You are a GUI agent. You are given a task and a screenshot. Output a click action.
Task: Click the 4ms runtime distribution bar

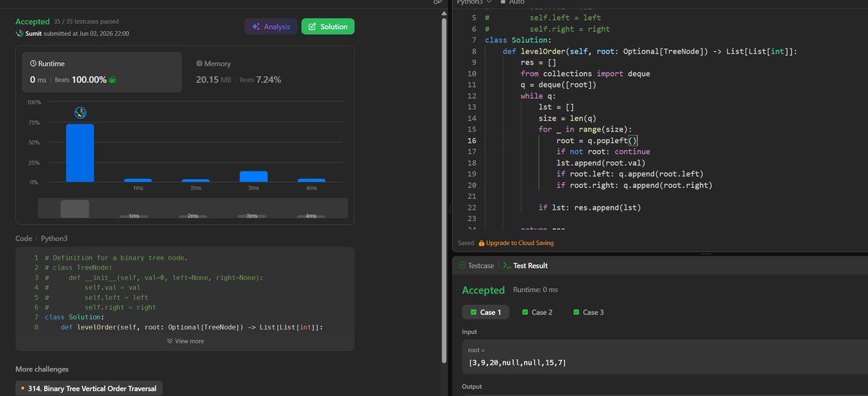point(312,180)
